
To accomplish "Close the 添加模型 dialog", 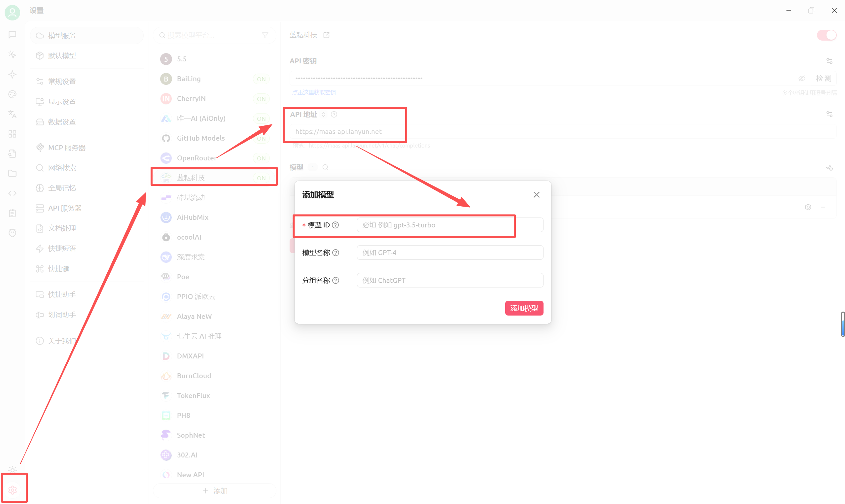I will tap(536, 195).
